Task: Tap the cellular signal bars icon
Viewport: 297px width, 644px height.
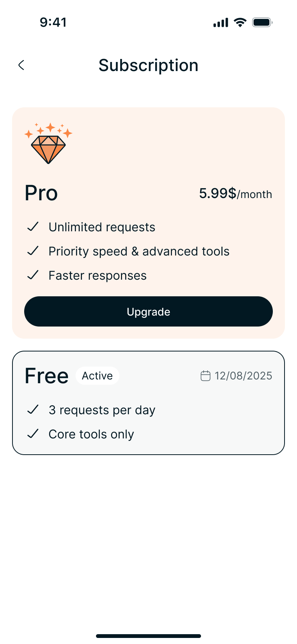Action: (x=221, y=23)
